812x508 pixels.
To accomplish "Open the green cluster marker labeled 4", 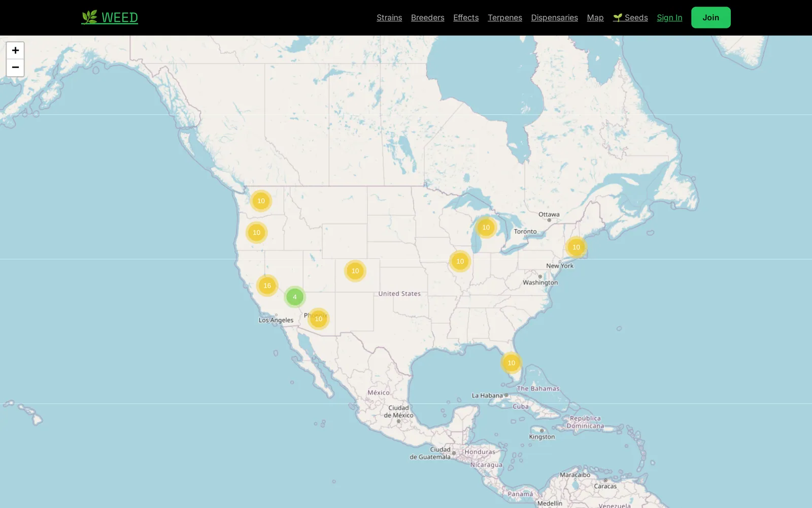I will point(295,297).
